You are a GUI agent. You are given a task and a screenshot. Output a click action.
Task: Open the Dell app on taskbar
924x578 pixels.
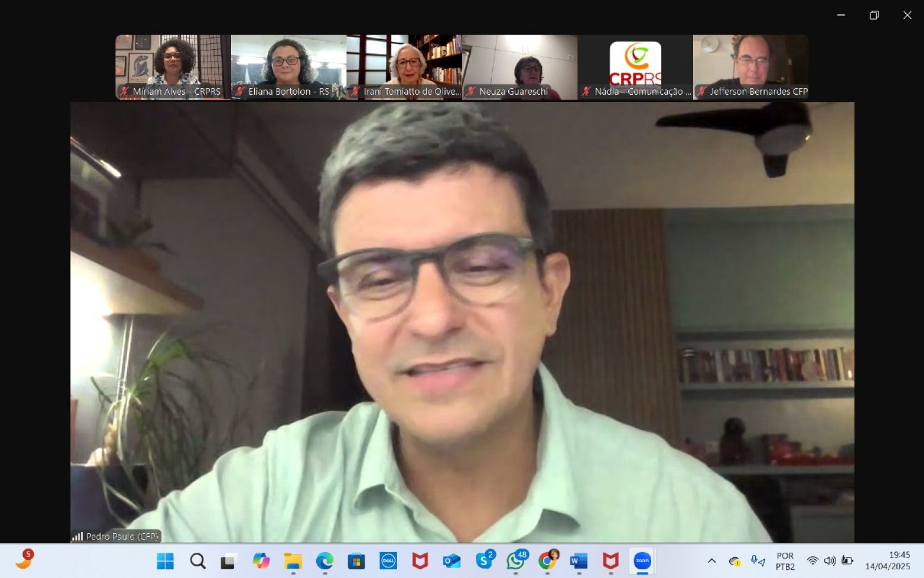(388, 561)
